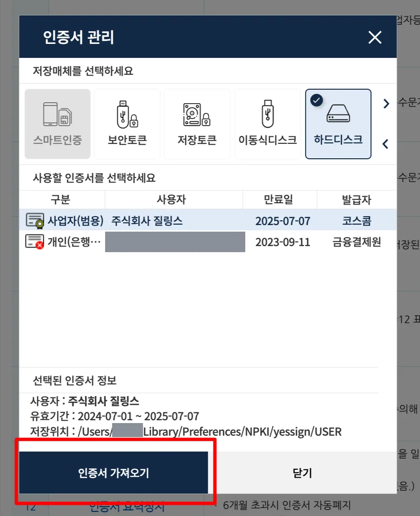Click the 닫기 button
The width and height of the screenshot is (420, 516).
302,473
